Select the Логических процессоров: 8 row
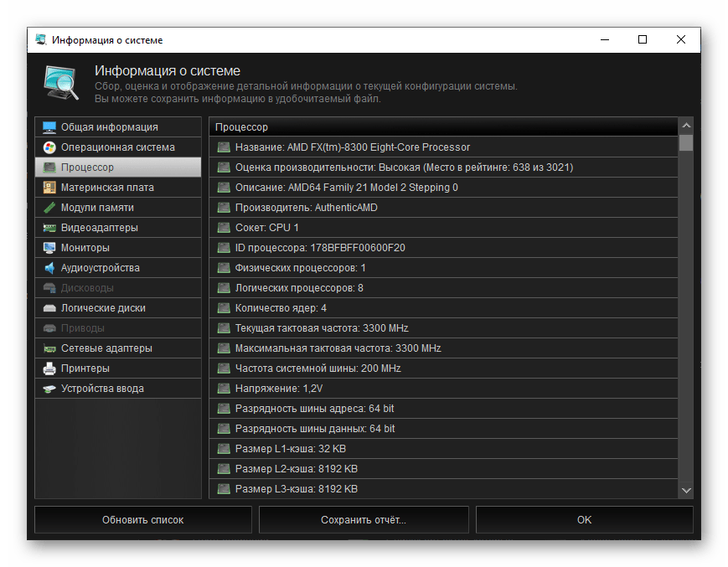Viewport: 728px width, 567px height. (x=443, y=287)
